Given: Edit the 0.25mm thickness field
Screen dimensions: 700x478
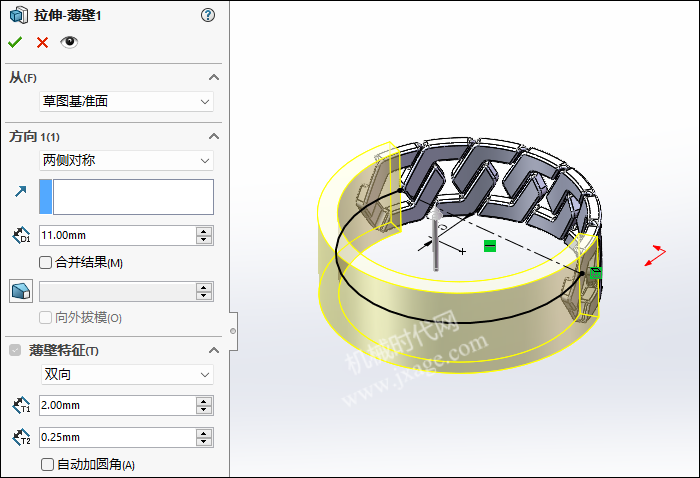Looking at the screenshot, I should pos(117,437).
